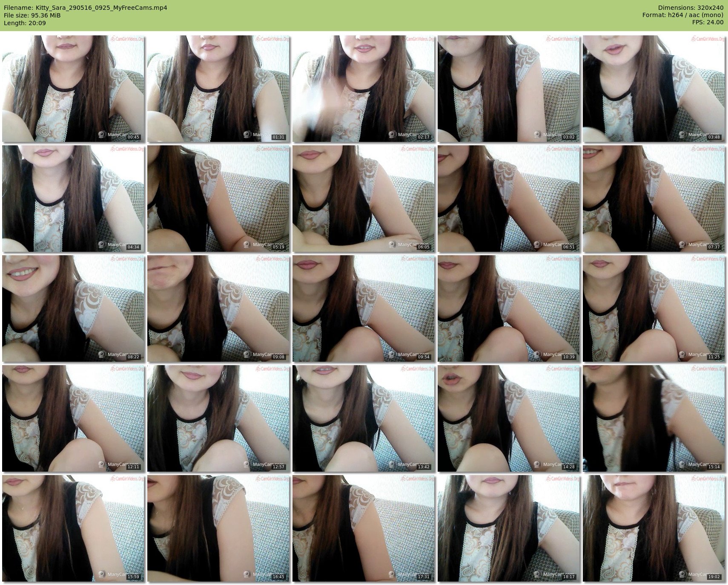Select the 09:54 thumbnail
728x585 pixels.
(x=363, y=308)
